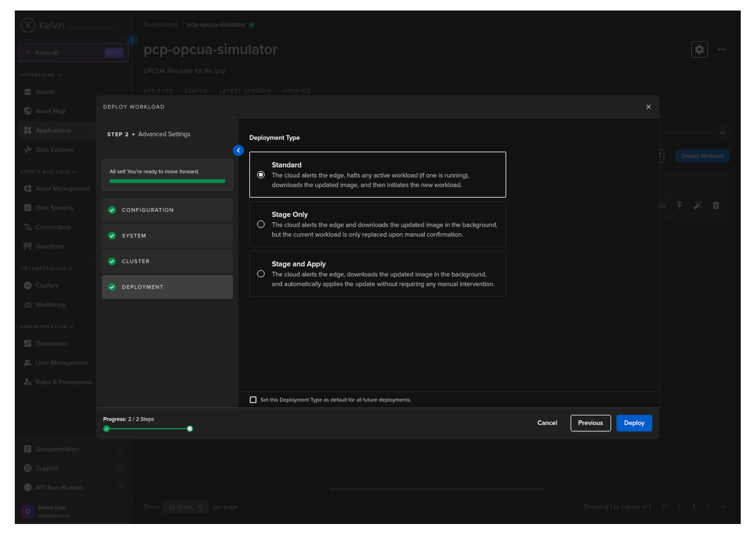The height and width of the screenshot is (535, 756).
Task: Click the progress bar end marker
Action: tap(190, 429)
